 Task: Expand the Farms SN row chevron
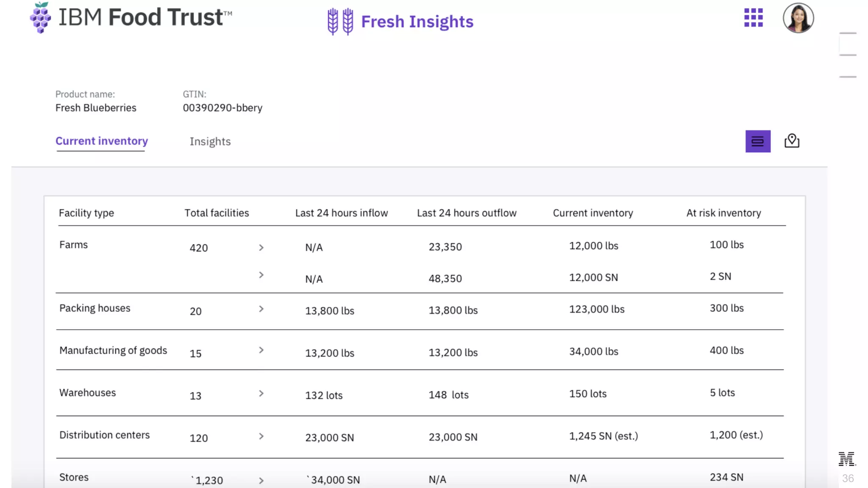point(261,275)
